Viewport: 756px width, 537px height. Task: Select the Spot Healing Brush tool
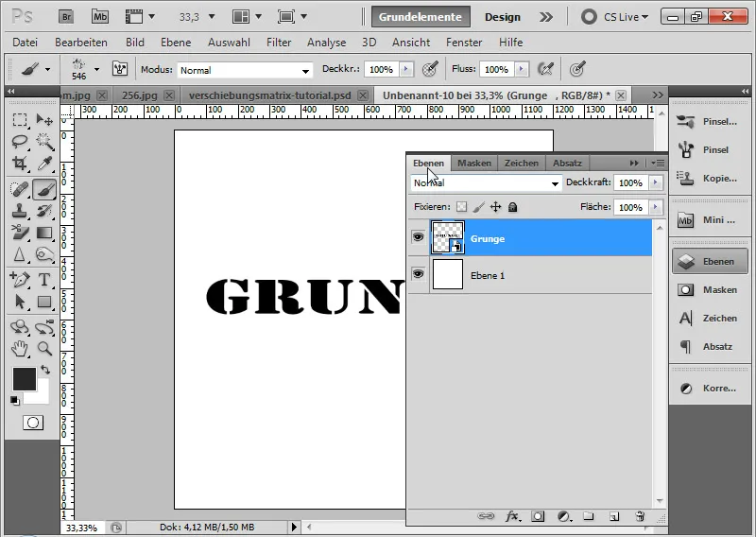[x=20, y=189]
